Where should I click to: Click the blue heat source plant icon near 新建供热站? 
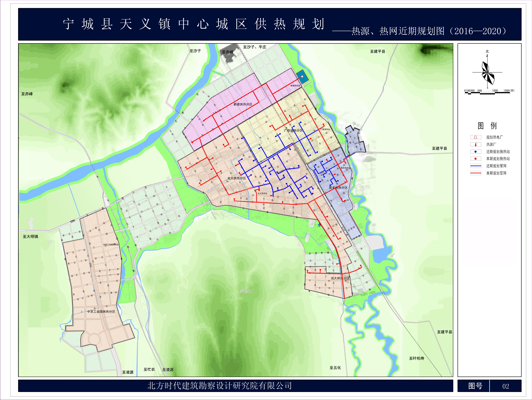pos(302,77)
